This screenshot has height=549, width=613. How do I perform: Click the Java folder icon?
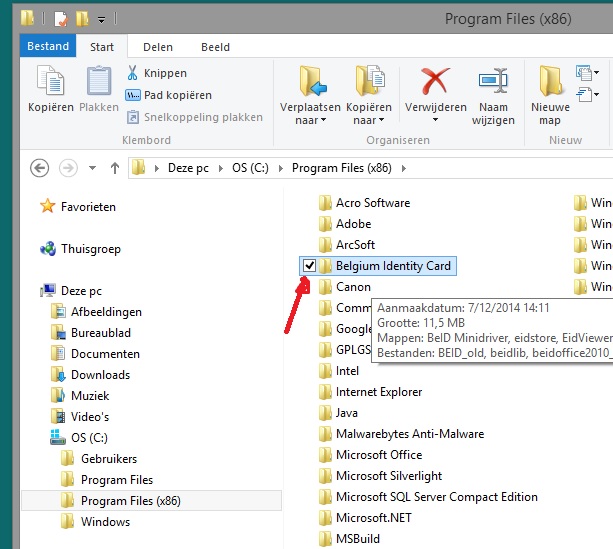[x=325, y=413]
